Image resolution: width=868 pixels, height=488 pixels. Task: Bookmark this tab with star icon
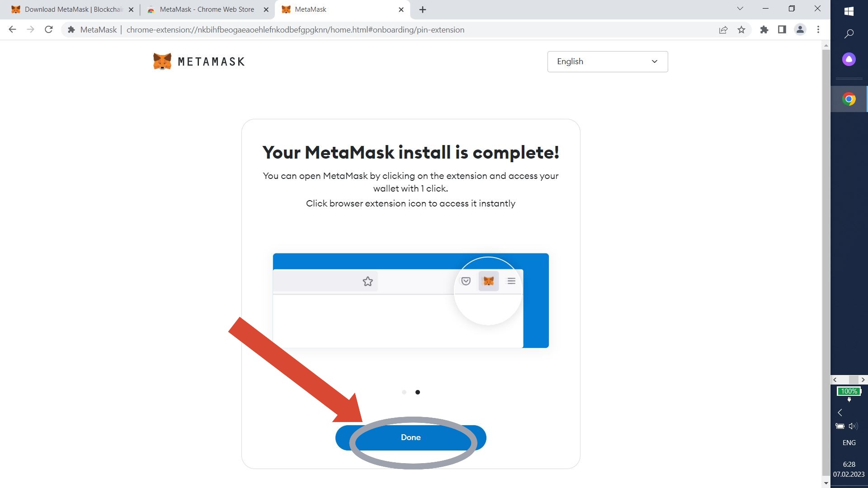(x=741, y=30)
